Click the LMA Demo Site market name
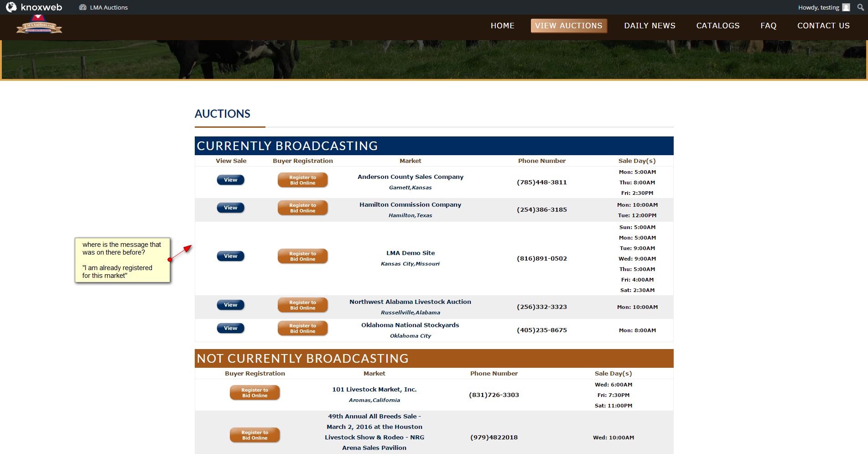The height and width of the screenshot is (454, 868). (411, 253)
